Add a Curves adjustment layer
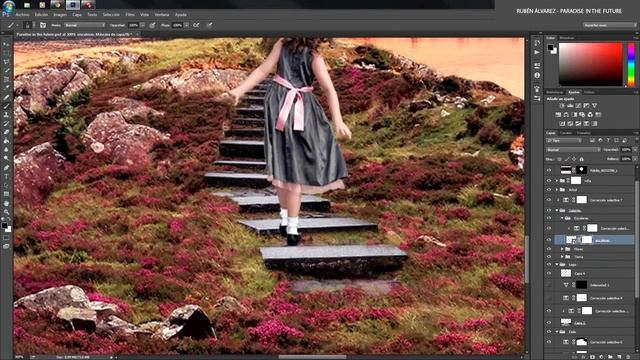Image resolution: width=640 pixels, height=360 pixels. (x=578, y=106)
